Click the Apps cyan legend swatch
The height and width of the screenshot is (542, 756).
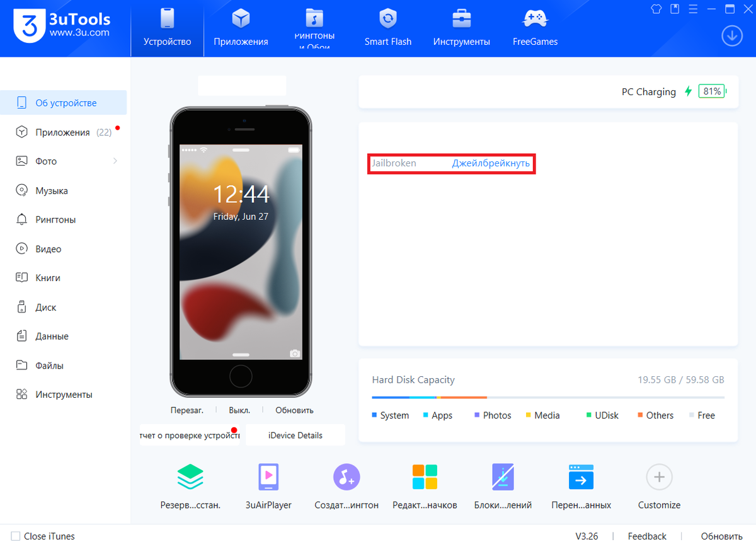[426, 415]
